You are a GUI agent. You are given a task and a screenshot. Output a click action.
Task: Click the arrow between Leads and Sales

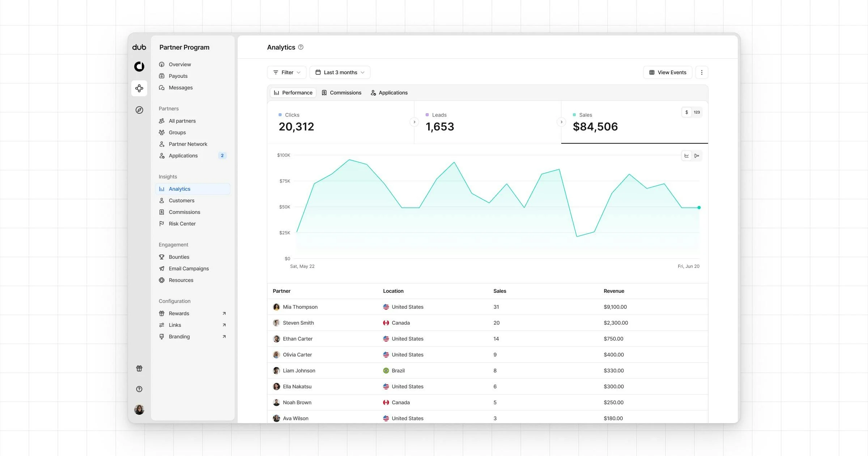[x=561, y=122]
